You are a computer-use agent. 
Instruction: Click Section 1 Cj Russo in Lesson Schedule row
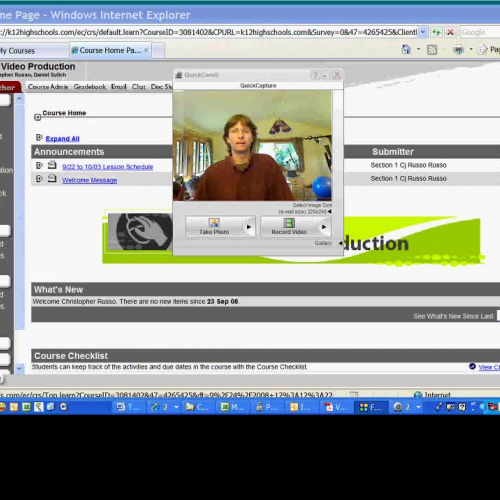408,165
